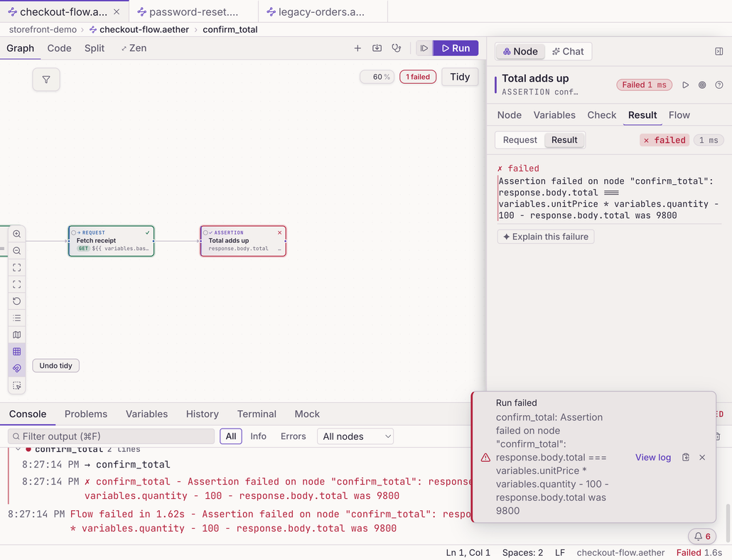Click the 1 failed badge
The height and width of the screenshot is (560, 732).
[418, 77]
